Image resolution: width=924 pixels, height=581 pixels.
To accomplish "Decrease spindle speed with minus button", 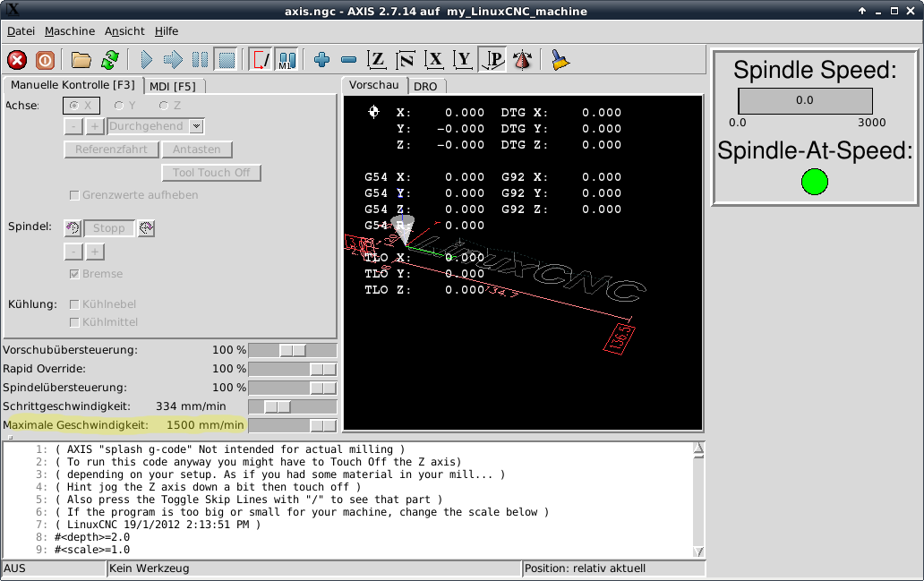I will pos(73,252).
